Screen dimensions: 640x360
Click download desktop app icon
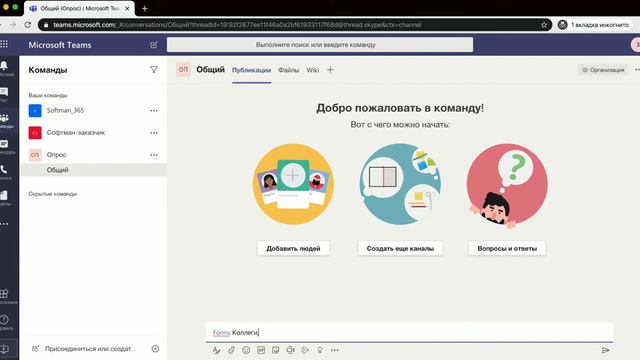pos(5,349)
